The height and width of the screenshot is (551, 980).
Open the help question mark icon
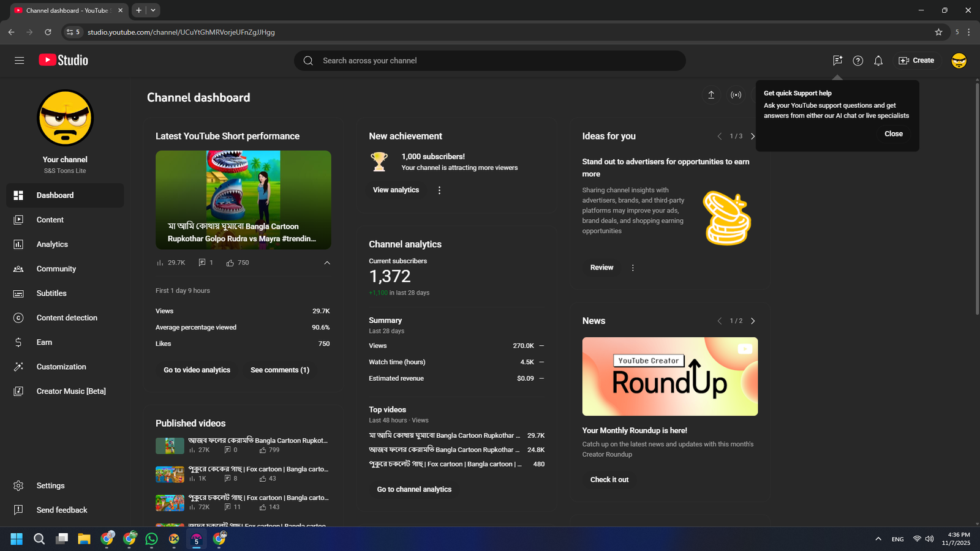pos(858,61)
